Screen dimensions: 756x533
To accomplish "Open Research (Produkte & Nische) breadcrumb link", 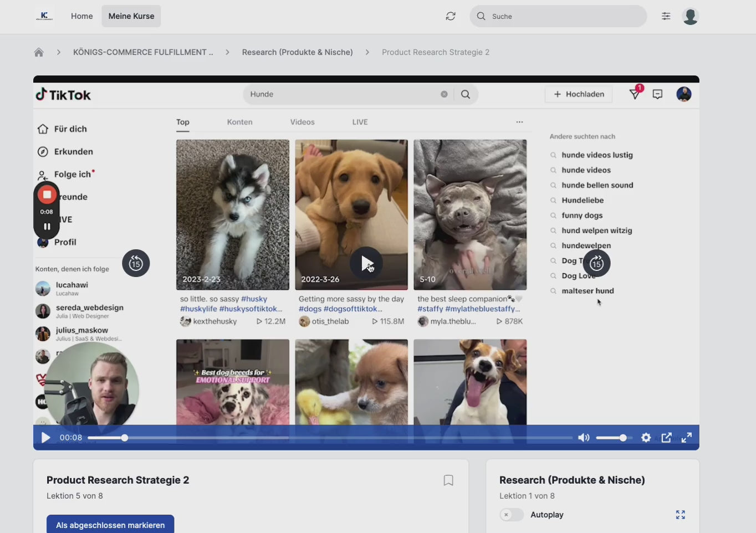I will pos(297,52).
